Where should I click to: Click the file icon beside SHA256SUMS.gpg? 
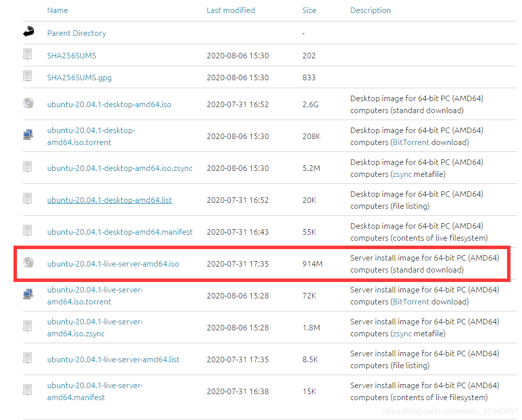[27, 76]
